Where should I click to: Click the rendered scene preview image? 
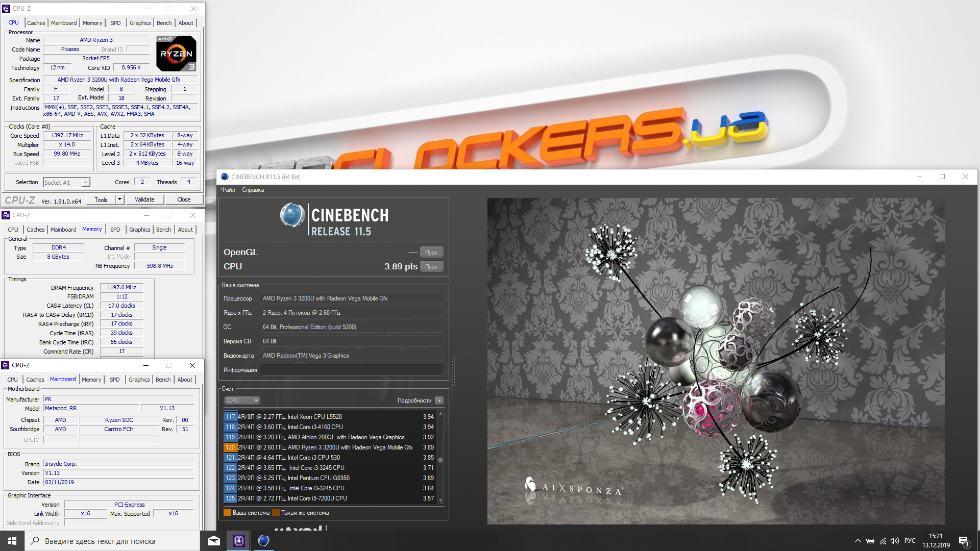[716, 361]
